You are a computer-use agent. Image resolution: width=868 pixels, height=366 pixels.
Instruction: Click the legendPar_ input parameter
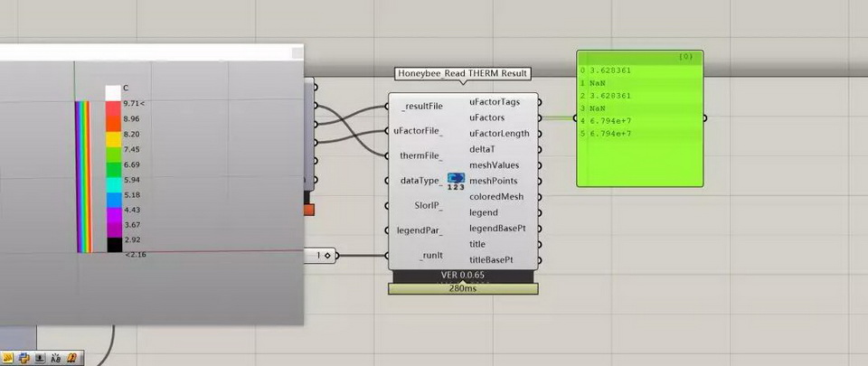[420, 230]
